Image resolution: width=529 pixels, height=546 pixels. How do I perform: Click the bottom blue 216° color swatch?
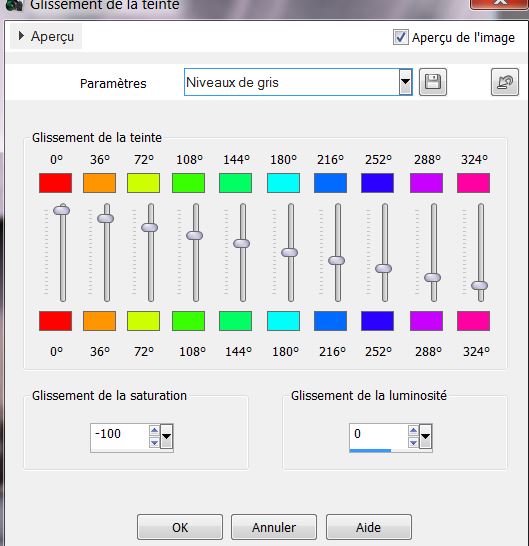coord(330,321)
